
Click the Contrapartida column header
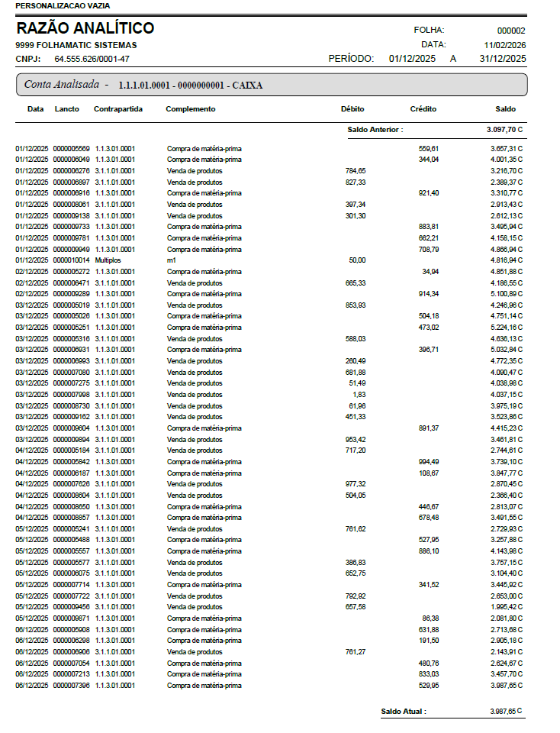tap(118, 109)
